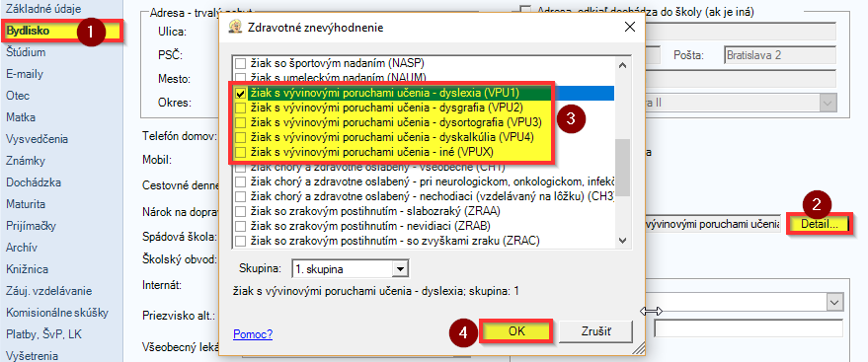Open the Štúdium section
The width and height of the screenshot is (868, 362).
26,52
